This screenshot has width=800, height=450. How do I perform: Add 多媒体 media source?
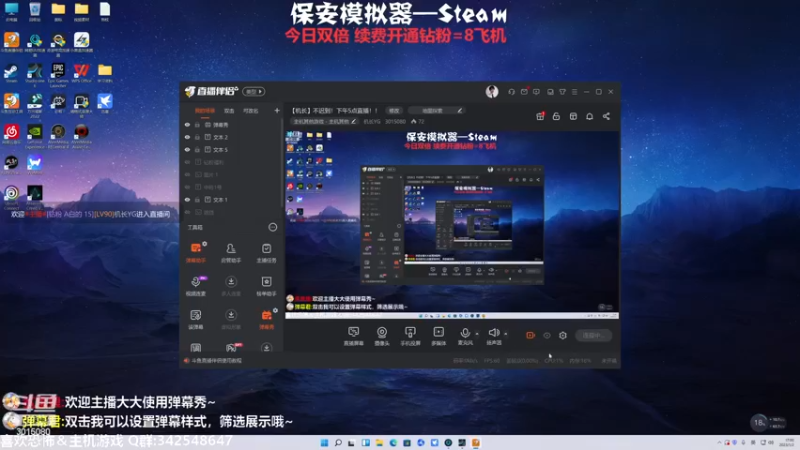tap(438, 336)
